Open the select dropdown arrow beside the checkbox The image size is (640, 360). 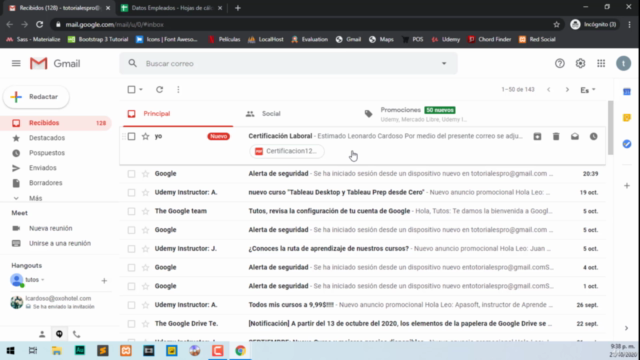141,89
